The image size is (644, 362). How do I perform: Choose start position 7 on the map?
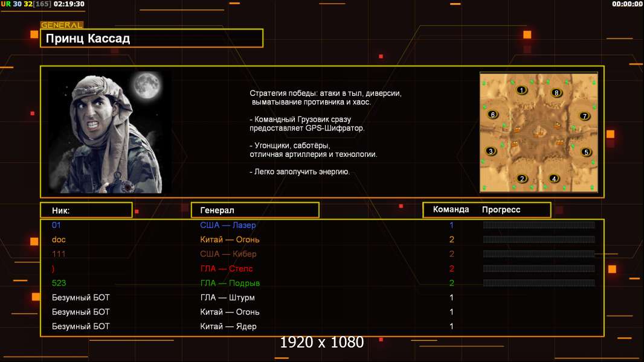(584, 116)
